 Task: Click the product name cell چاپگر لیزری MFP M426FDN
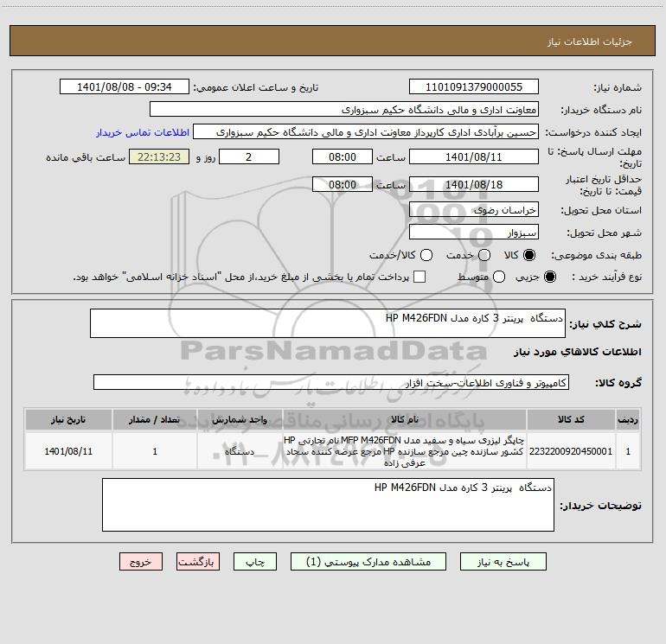click(x=405, y=451)
